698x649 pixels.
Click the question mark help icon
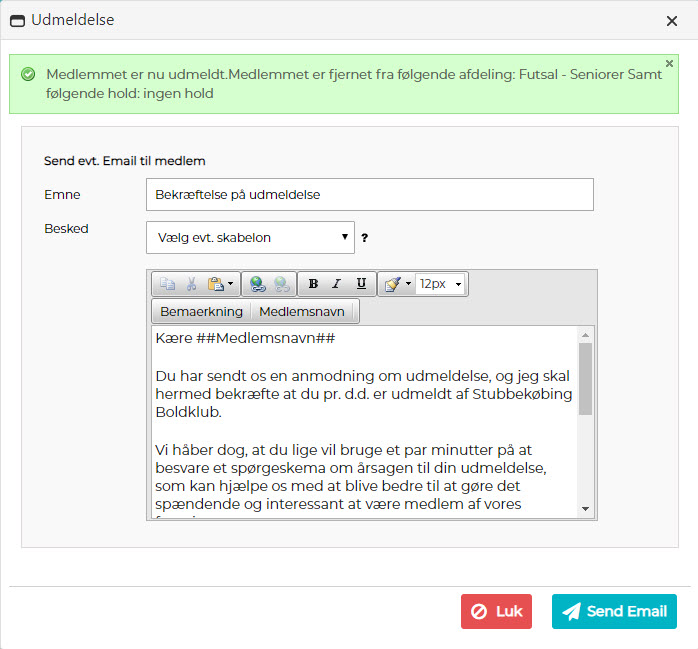tap(365, 238)
